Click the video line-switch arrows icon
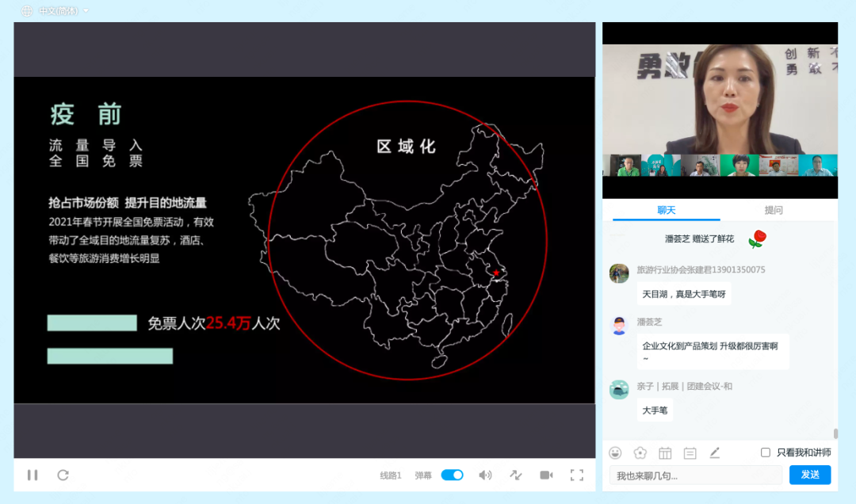 point(516,475)
